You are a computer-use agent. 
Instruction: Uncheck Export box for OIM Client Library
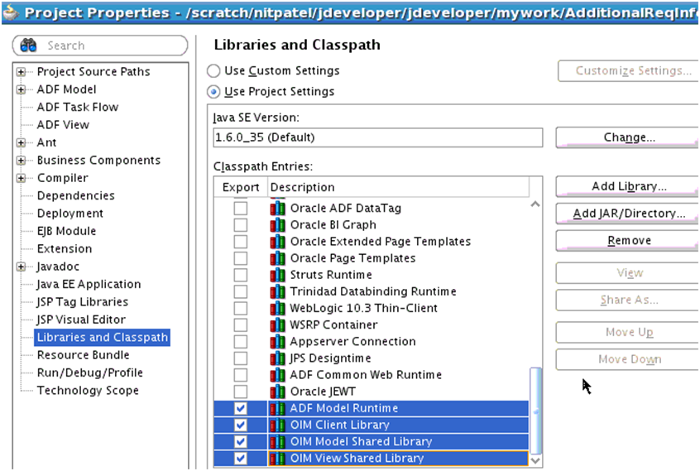tap(241, 425)
